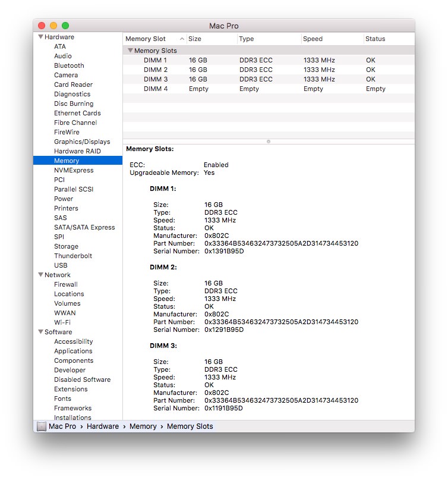Select the DIMM 3 row
448x480 pixels.
(269, 79)
